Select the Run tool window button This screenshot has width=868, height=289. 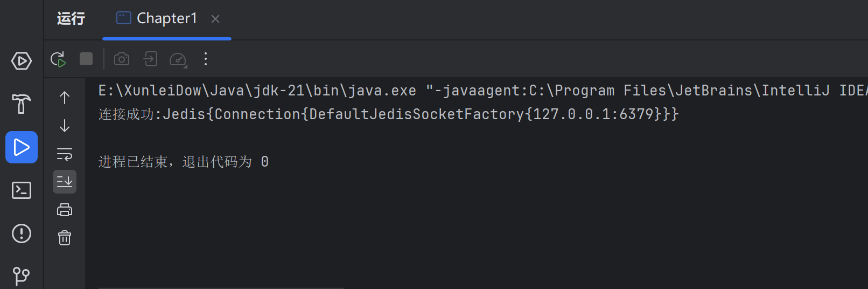click(22, 147)
